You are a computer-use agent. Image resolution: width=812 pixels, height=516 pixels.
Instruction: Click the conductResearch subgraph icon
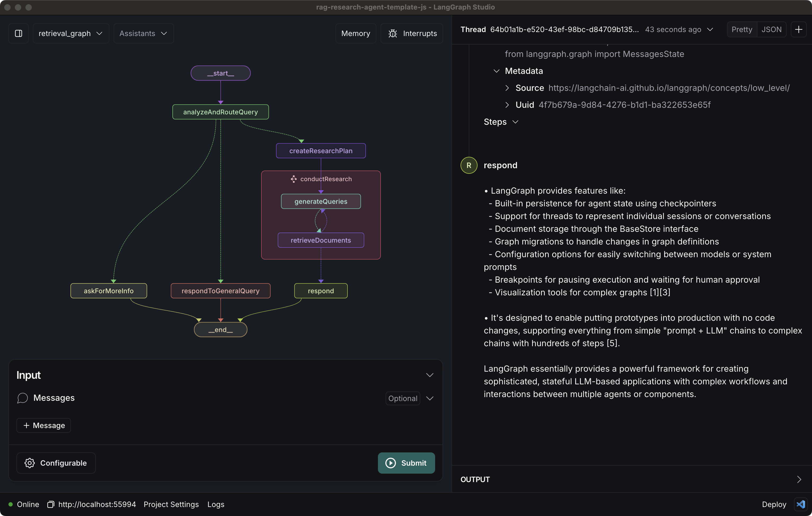point(294,179)
